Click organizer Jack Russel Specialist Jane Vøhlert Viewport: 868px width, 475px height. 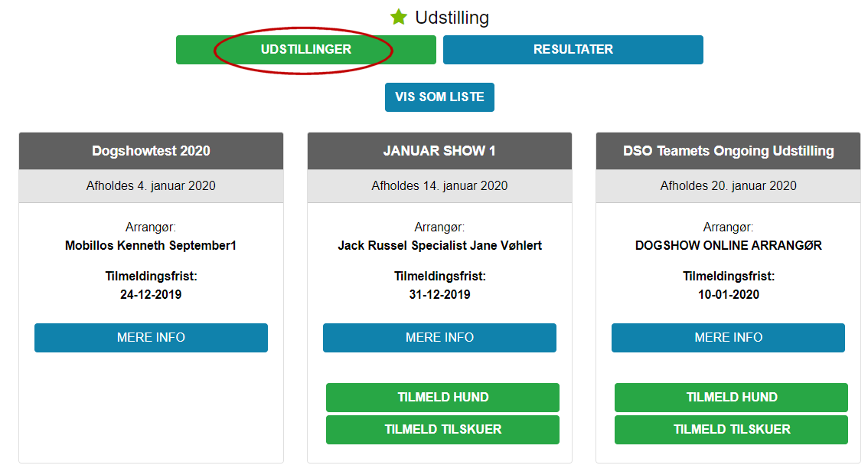click(x=440, y=245)
